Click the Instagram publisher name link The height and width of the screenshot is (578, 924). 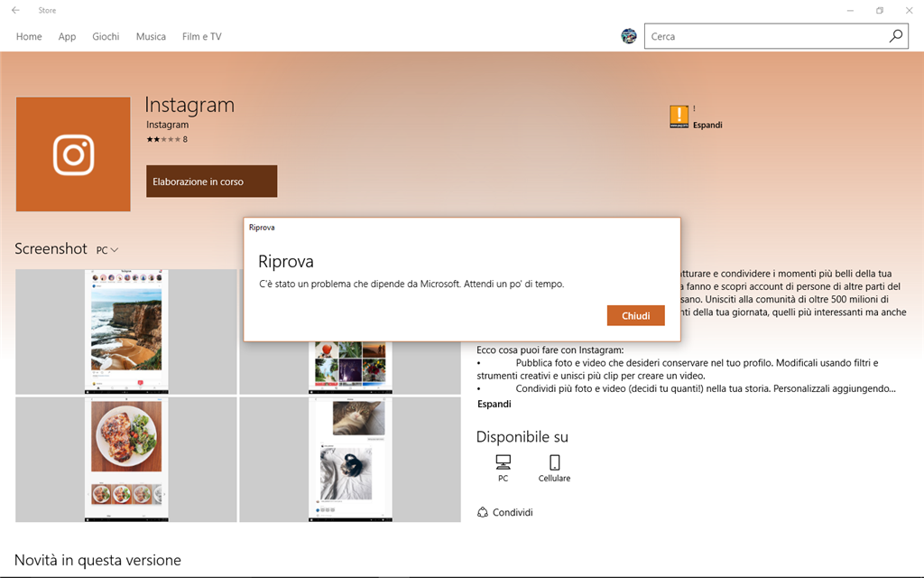tap(167, 125)
